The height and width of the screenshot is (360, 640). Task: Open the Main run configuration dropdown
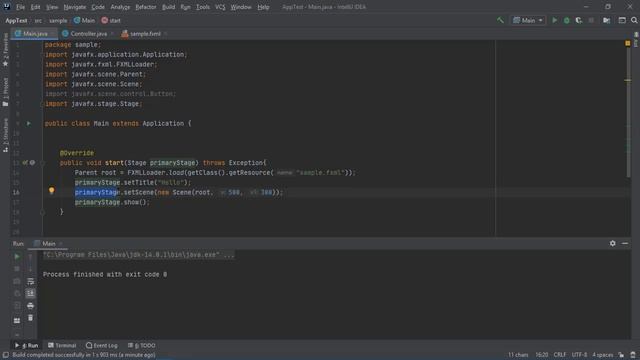(x=528, y=20)
